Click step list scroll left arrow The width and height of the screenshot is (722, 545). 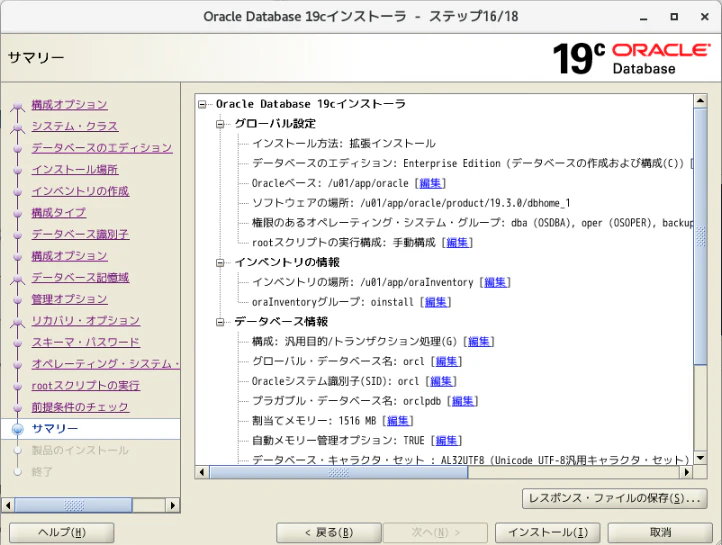8,505
